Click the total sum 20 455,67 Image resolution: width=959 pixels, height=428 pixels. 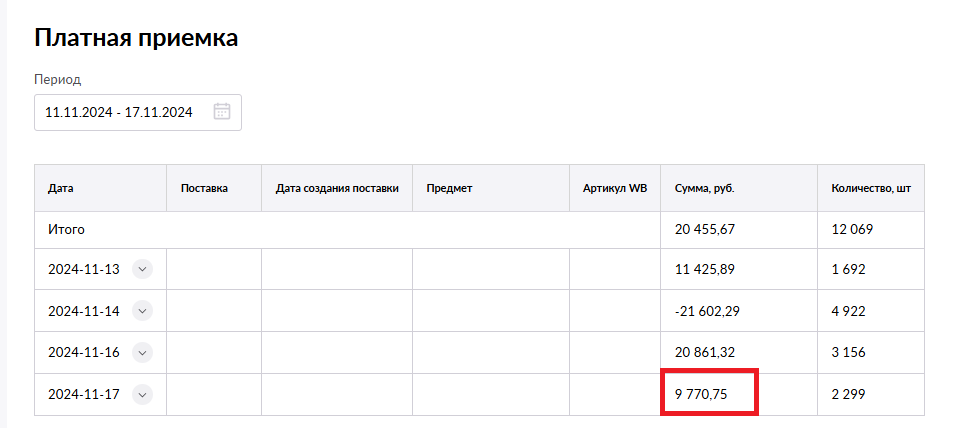pos(705,229)
